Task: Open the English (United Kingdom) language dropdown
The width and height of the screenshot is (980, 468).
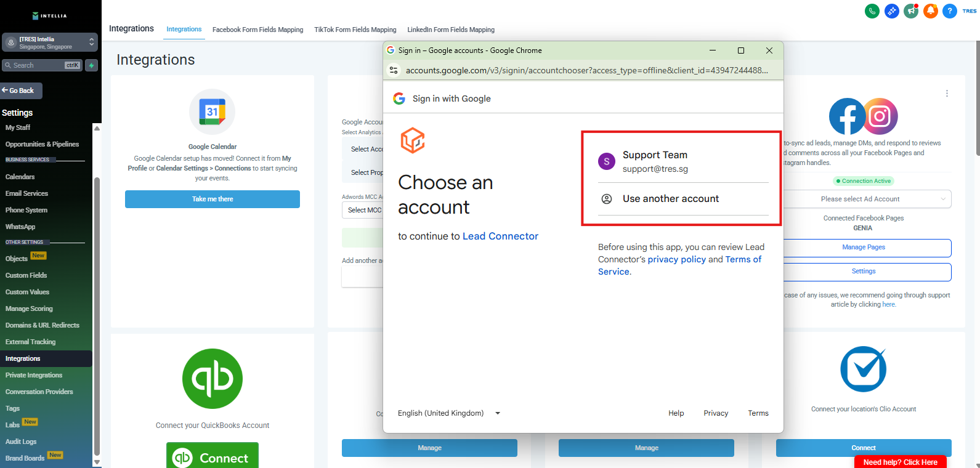Action: click(449, 413)
